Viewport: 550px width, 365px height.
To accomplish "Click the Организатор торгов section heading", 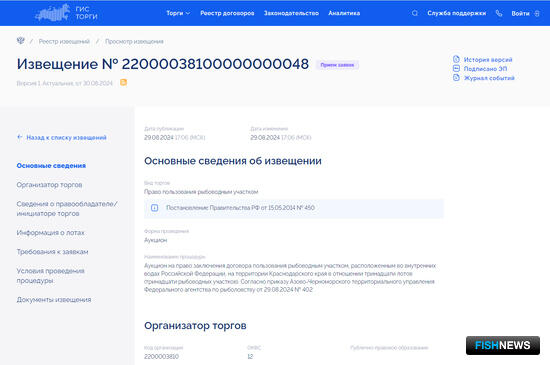I will coord(195,325).
